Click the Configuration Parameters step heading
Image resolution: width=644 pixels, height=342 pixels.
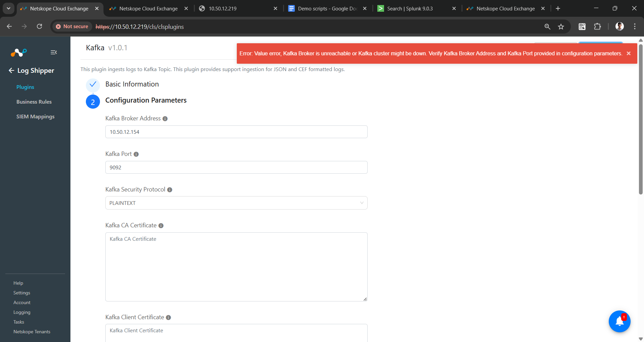[146, 100]
